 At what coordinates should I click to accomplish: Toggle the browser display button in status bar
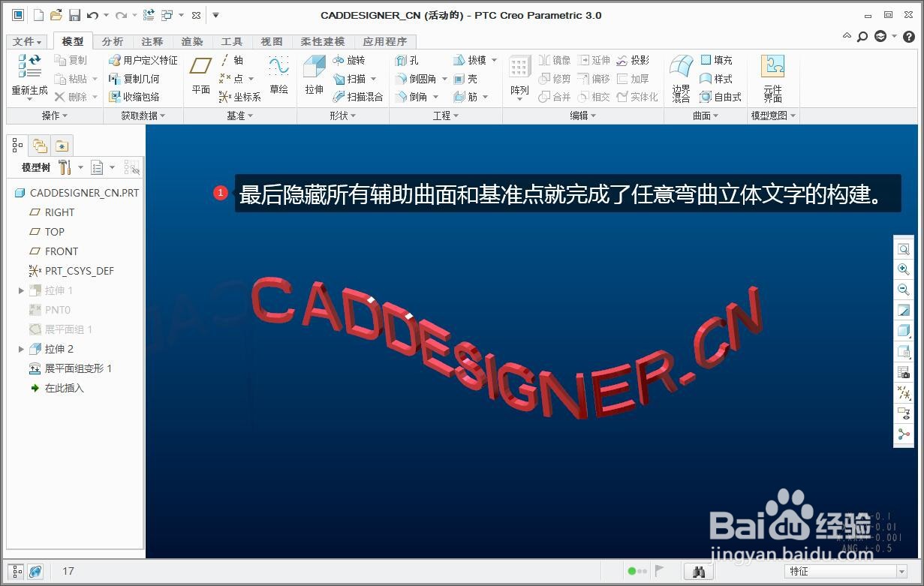coord(35,572)
